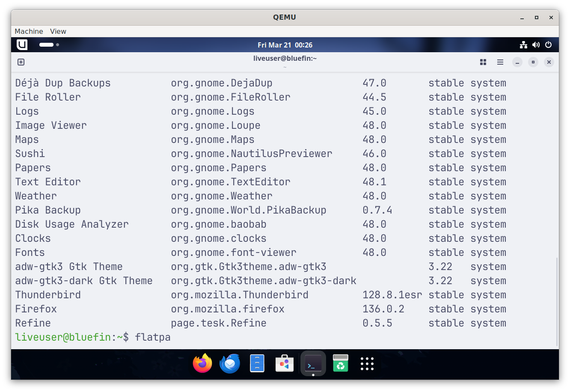Click the 'org.gnome.baobab' application ID

tap(219, 224)
